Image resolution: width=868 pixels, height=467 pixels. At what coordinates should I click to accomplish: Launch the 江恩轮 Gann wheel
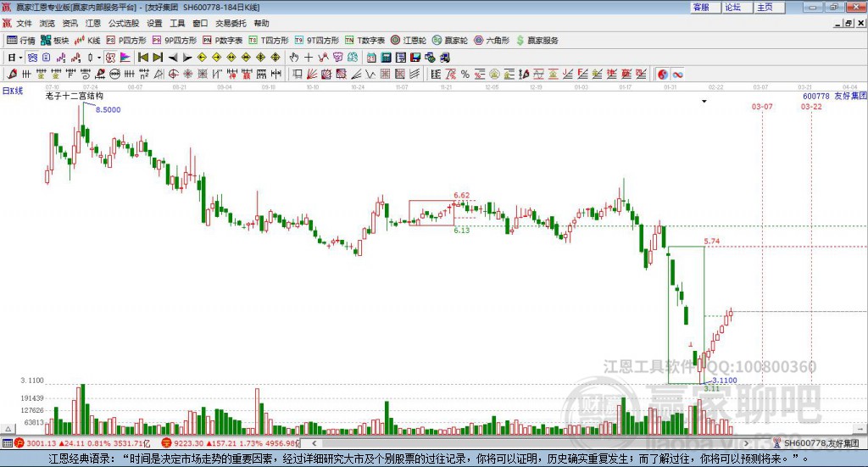[x=409, y=41]
